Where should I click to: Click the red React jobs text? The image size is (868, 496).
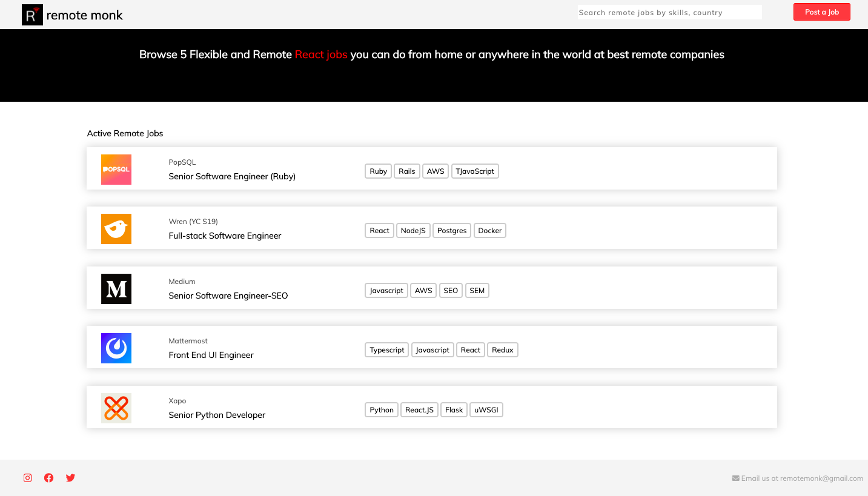321,55
